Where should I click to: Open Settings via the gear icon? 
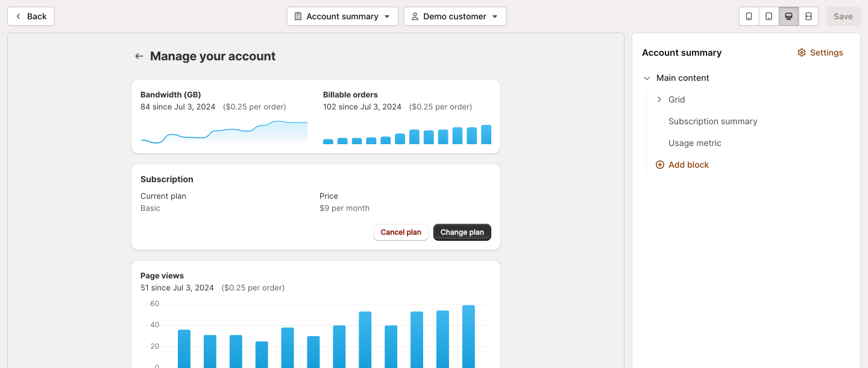[x=802, y=52]
